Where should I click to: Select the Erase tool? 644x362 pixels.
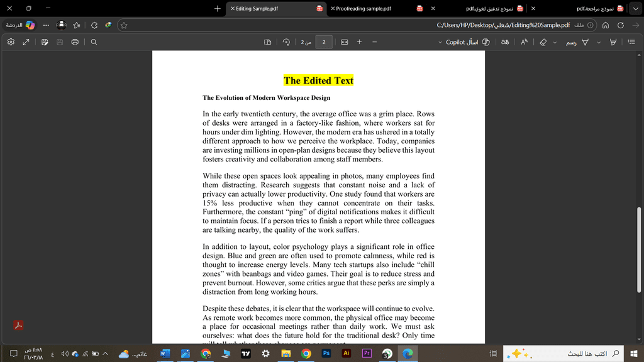pos(543,42)
